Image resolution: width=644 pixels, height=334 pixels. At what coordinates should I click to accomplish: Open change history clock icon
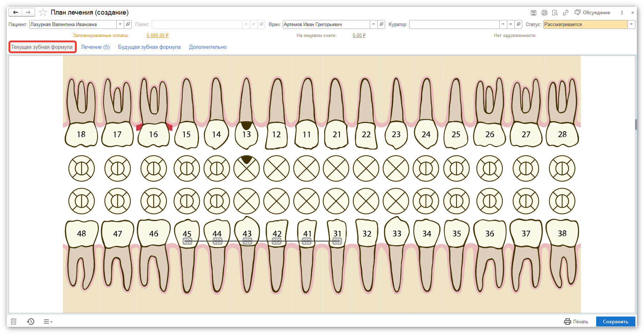coord(31,322)
